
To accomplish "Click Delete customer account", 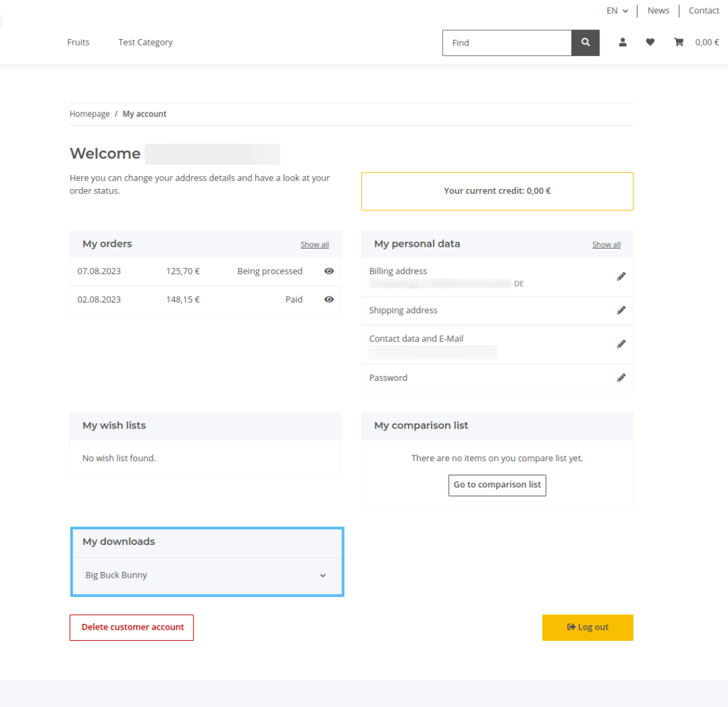I will [x=131, y=627].
